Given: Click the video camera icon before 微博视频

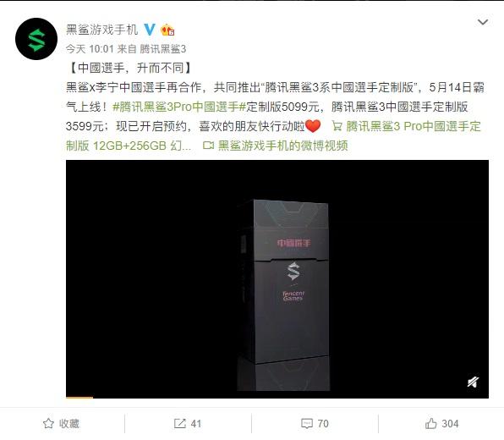Looking at the screenshot, I should [x=208, y=146].
